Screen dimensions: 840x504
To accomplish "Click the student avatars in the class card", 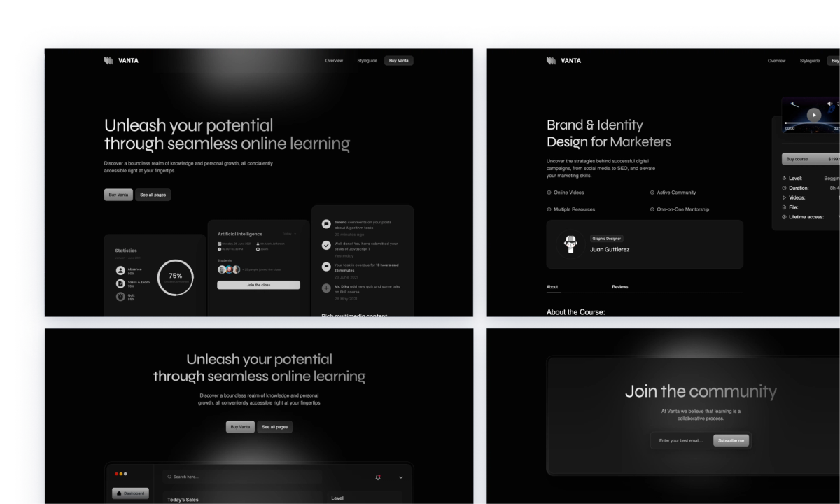I will [x=229, y=269].
